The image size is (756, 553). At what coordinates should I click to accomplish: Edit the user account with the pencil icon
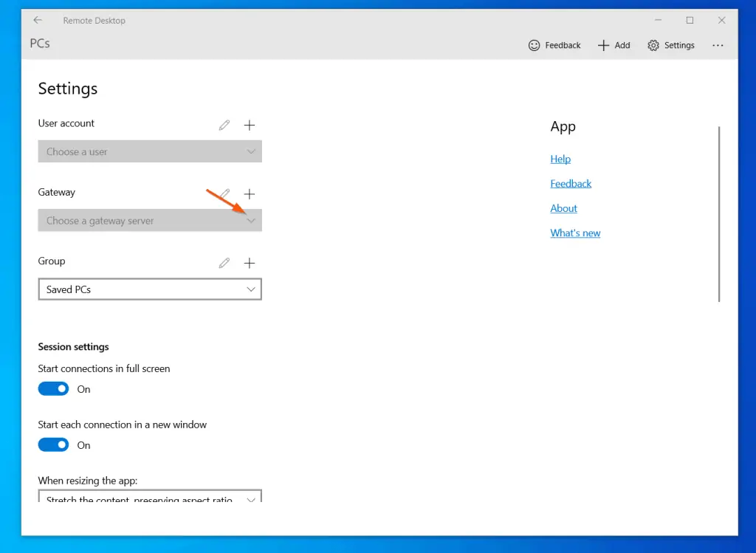point(224,125)
